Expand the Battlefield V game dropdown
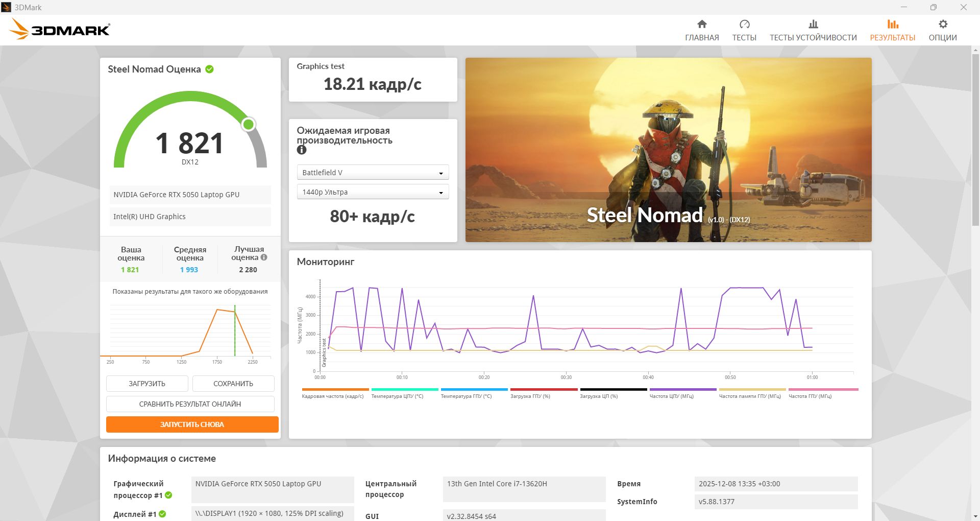Image resolution: width=980 pixels, height=521 pixels. point(373,173)
